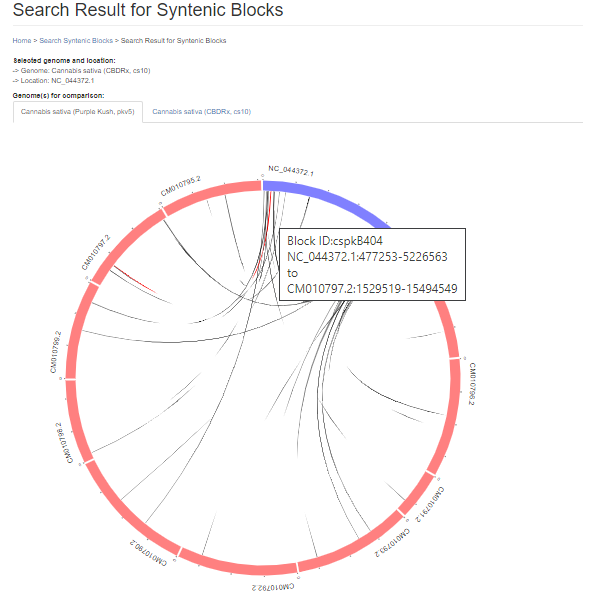Image resolution: width=611 pixels, height=613 pixels.
Task: Click the Home breadcrumb link
Action: click(21, 41)
